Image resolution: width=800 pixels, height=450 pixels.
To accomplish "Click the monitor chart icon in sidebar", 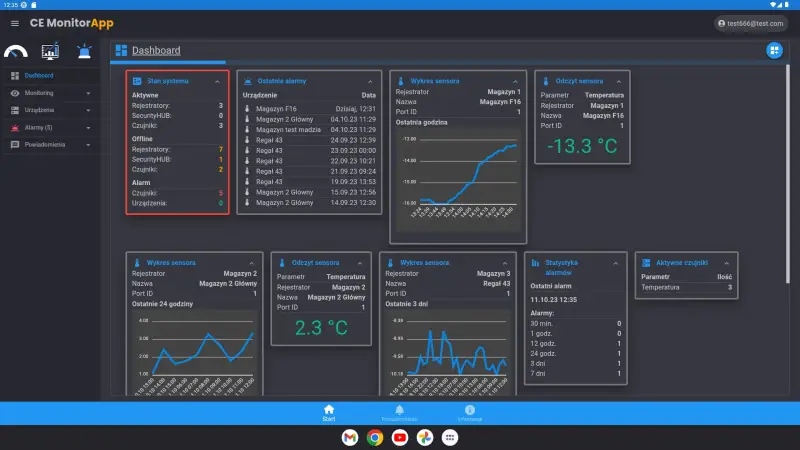I will [50, 51].
